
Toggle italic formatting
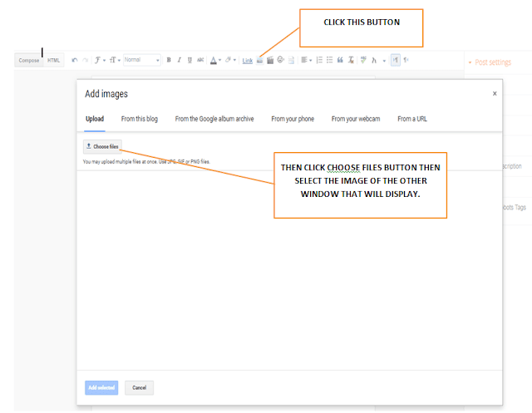pos(180,60)
